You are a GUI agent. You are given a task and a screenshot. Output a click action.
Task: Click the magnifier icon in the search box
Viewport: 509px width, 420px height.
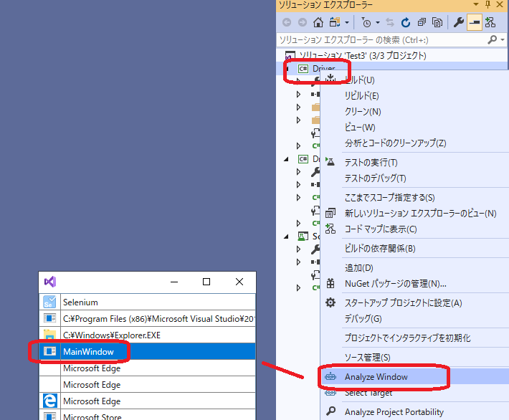493,39
